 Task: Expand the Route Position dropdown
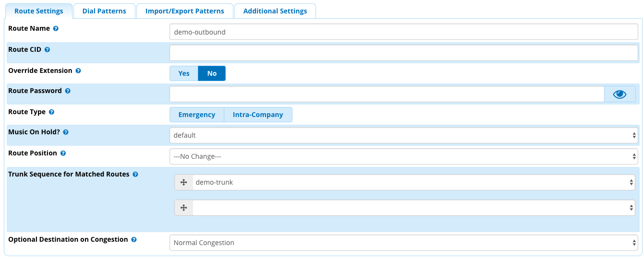tap(404, 156)
